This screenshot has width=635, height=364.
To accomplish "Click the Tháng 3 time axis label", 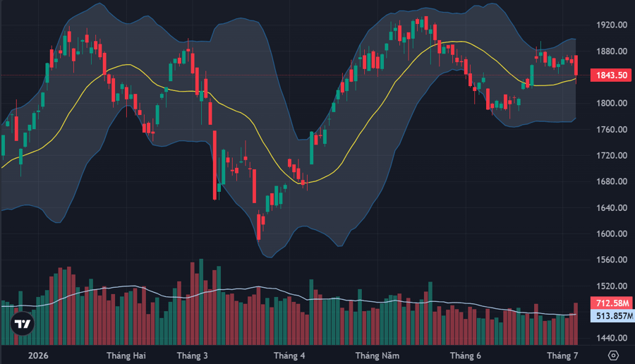I will click(192, 356).
